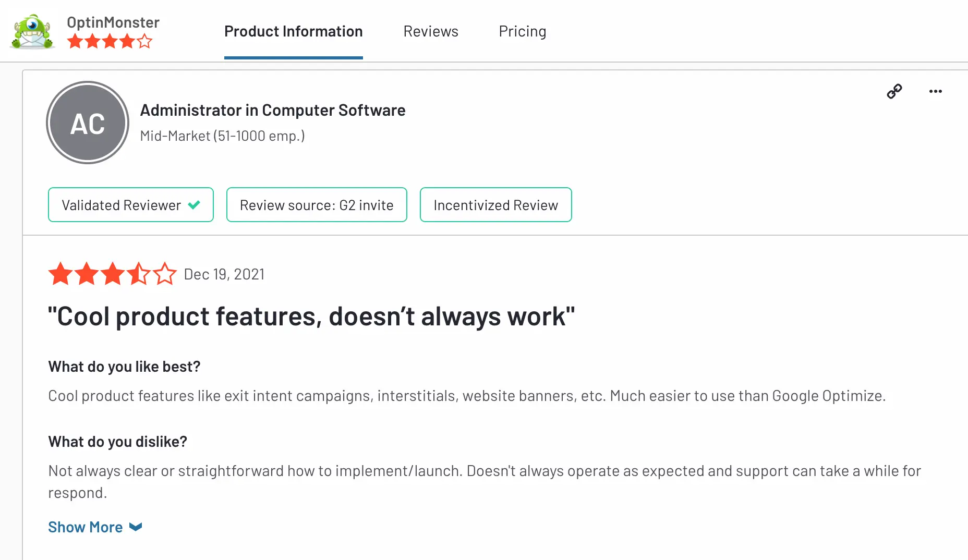Click the review's 3.5 star rating

[x=112, y=274]
